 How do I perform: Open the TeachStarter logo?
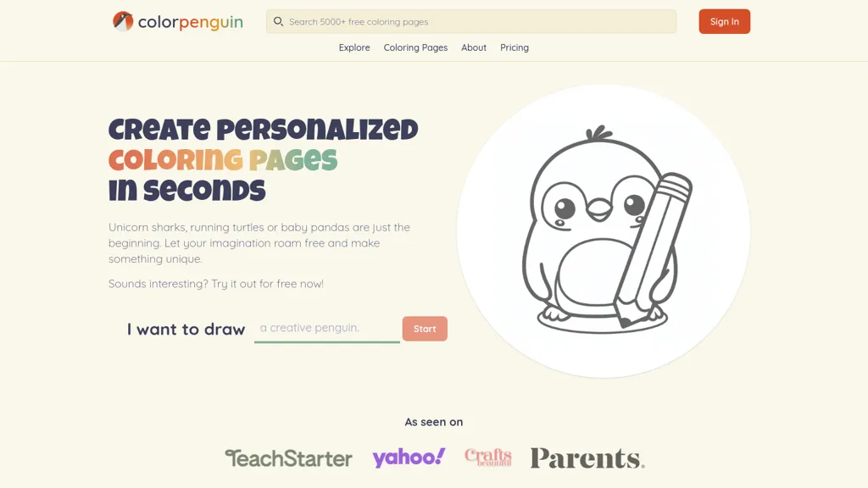click(288, 458)
